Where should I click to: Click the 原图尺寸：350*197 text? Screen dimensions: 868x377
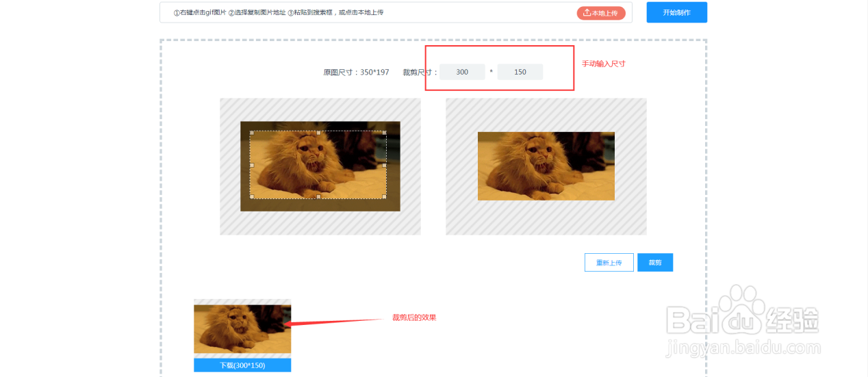(x=356, y=72)
